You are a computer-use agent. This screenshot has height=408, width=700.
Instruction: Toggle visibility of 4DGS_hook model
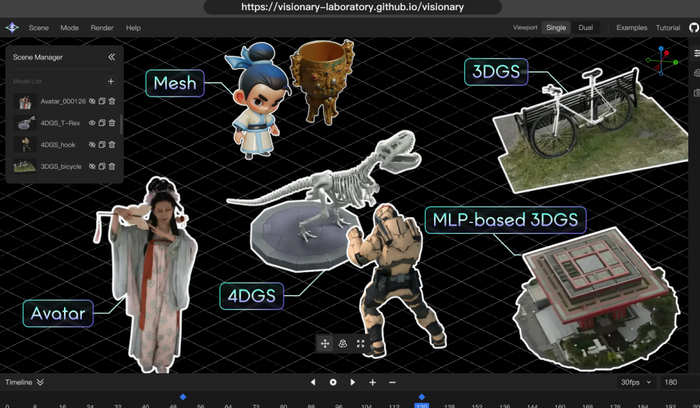pos(92,145)
